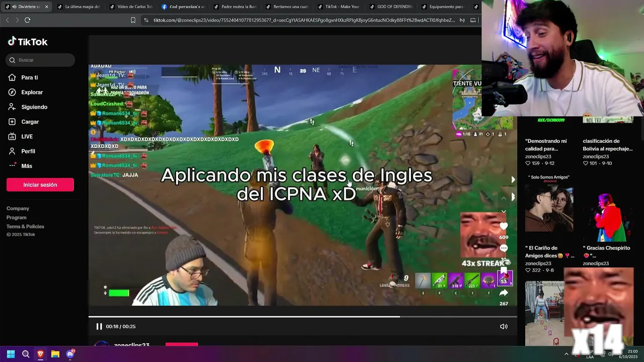Screen dimensions: 644x362
Task: Open the Demostrando mi calidad para video
Action: tap(546, 145)
